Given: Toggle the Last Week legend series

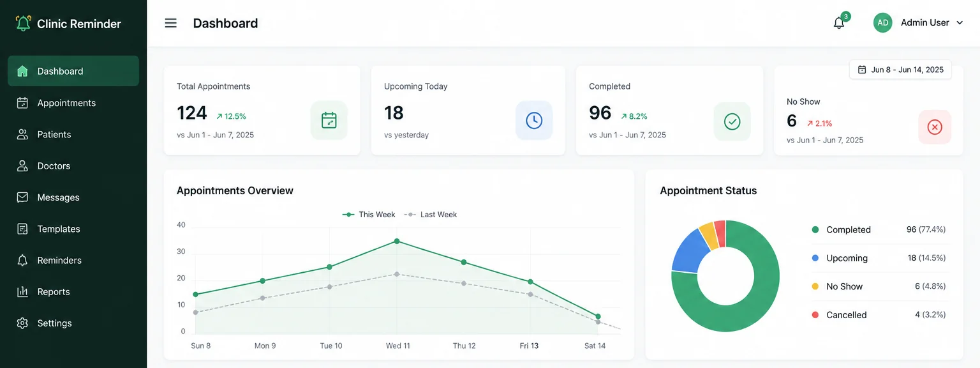Looking at the screenshot, I should [431, 215].
